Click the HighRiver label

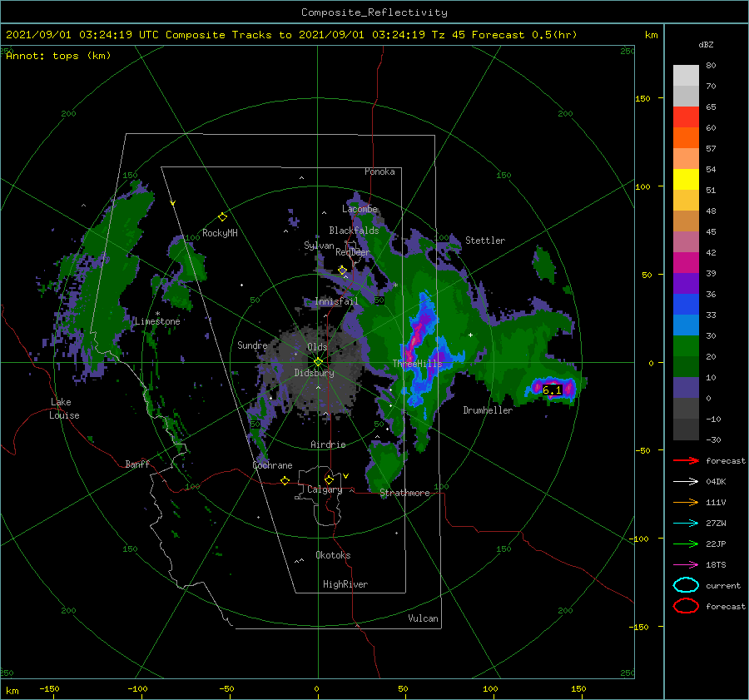(345, 584)
